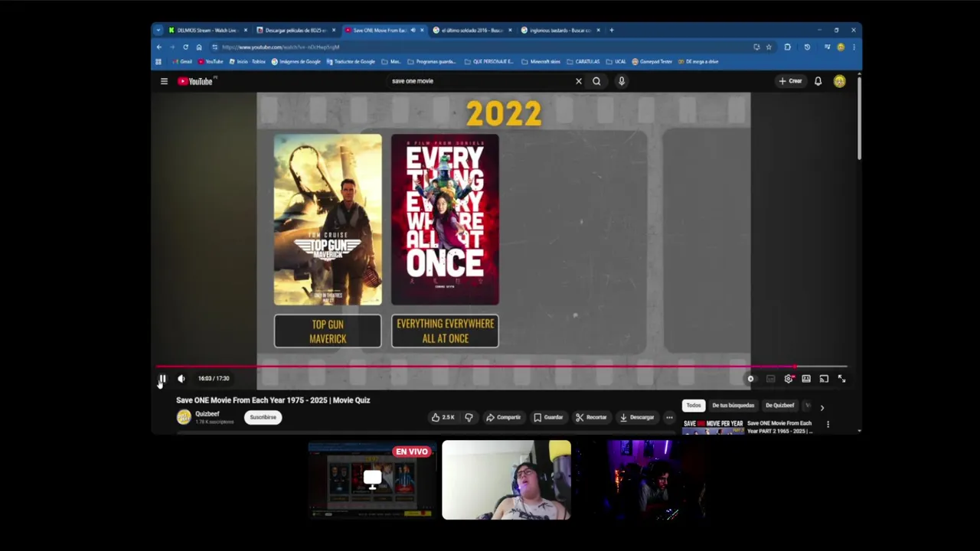Open a new browser tab with plus
The height and width of the screenshot is (551, 980).
[x=611, y=31]
